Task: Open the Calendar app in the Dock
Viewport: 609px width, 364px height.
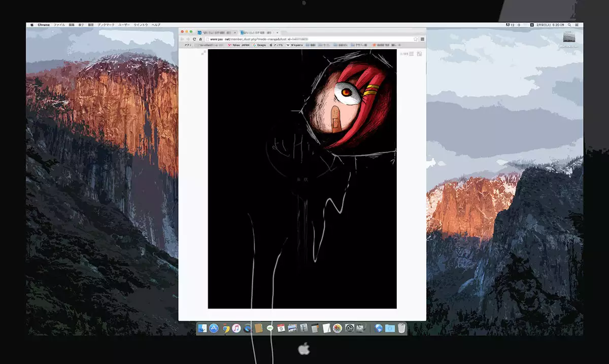Action: click(x=281, y=329)
